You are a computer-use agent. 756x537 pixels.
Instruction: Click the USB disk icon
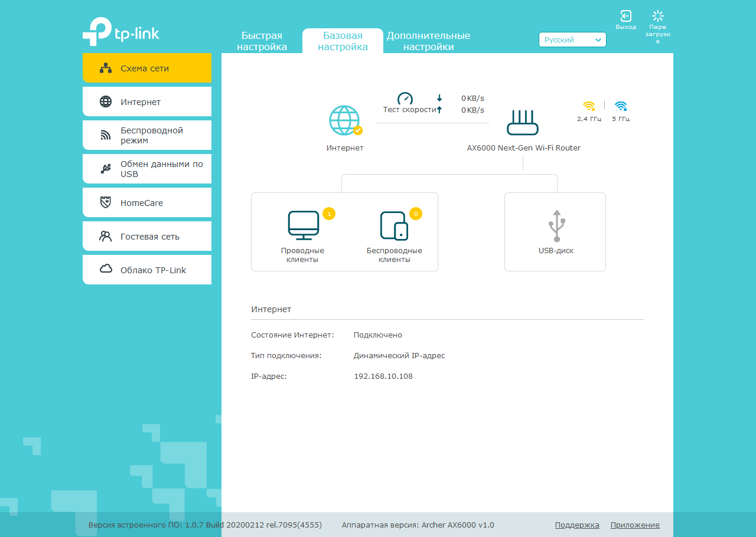click(556, 225)
